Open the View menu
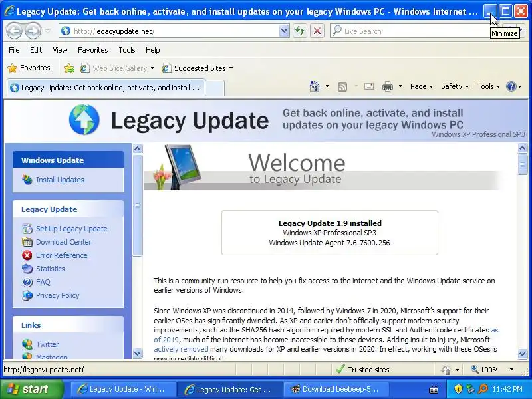This screenshot has width=532, height=399. coord(60,50)
